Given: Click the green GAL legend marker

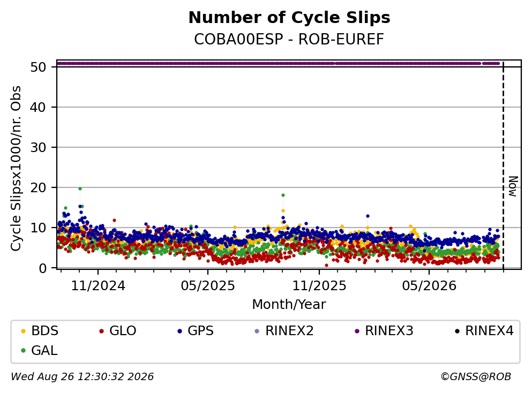Looking at the screenshot, I should click(x=23, y=351).
